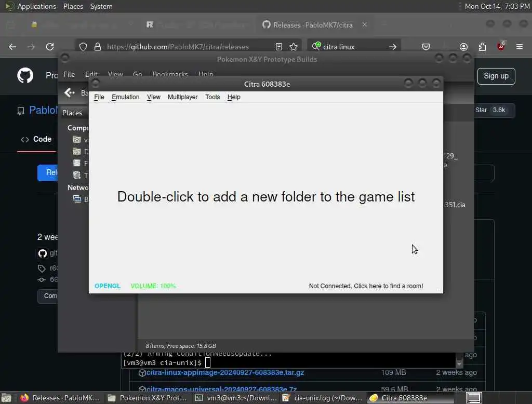Open the Citra View menu
532x404 pixels.
pos(153,97)
